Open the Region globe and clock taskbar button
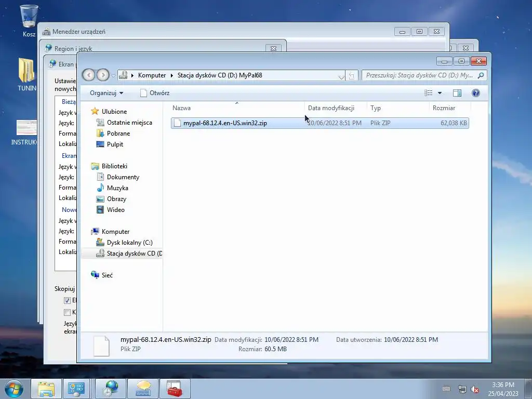 click(x=111, y=389)
